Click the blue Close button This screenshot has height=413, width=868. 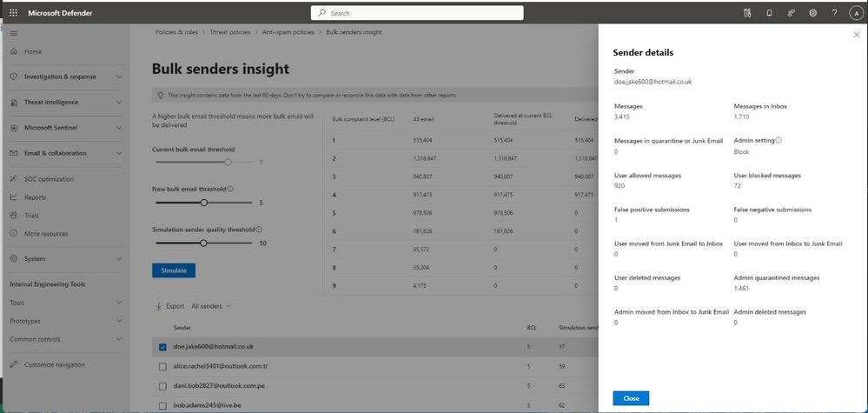631,398
